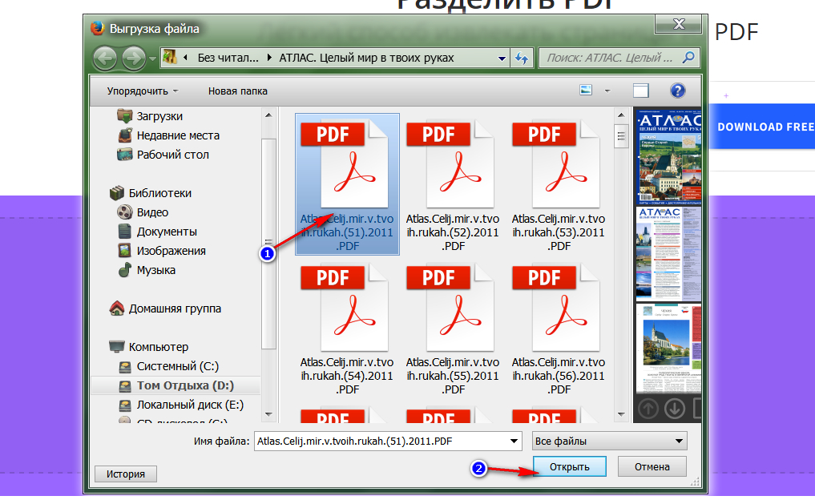The width and height of the screenshot is (815, 504).
Task: Open drive Локальный диск (E:)
Action: (x=180, y=404)
